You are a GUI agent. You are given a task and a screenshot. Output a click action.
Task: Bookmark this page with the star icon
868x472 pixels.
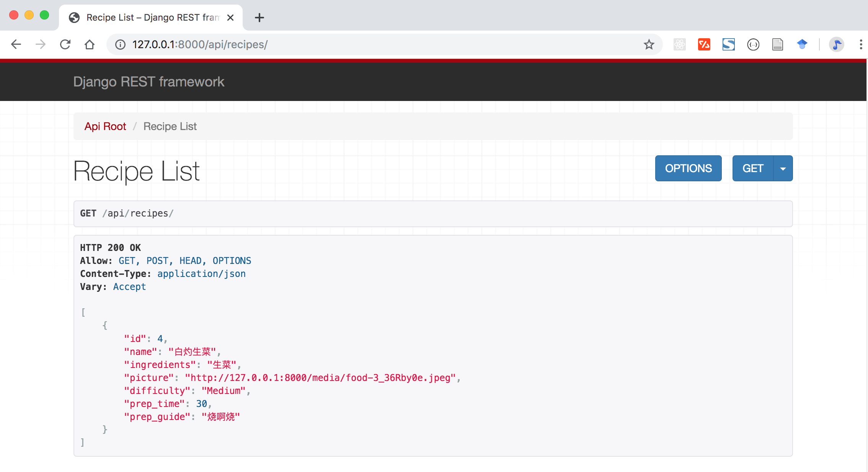(649, 44)
